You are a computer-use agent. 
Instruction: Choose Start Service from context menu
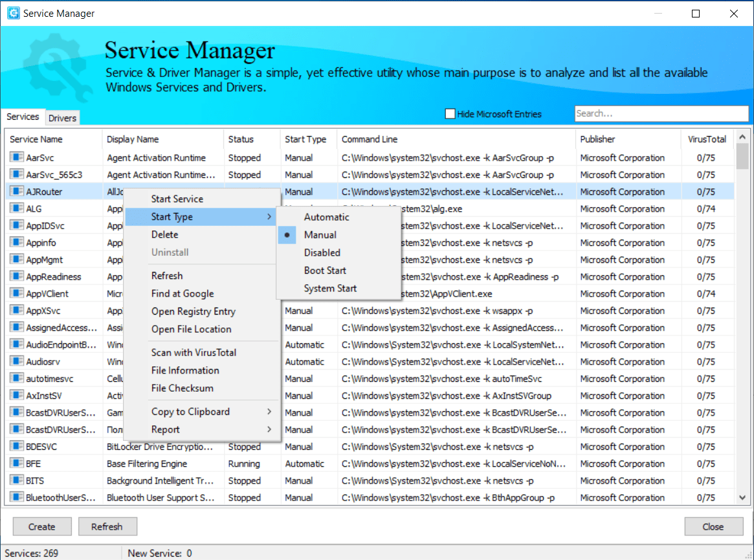point(201,199)
